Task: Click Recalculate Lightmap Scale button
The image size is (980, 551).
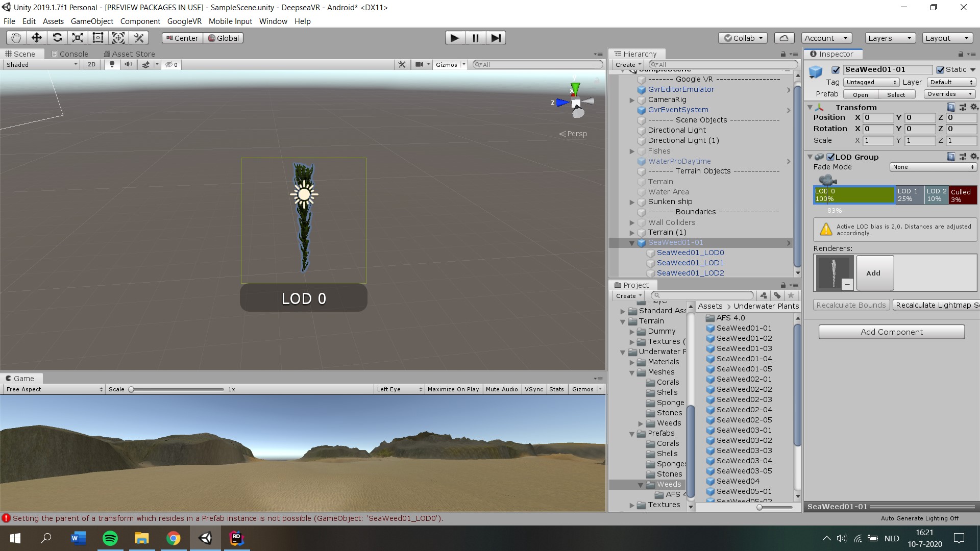Action: tap(937, 305)
